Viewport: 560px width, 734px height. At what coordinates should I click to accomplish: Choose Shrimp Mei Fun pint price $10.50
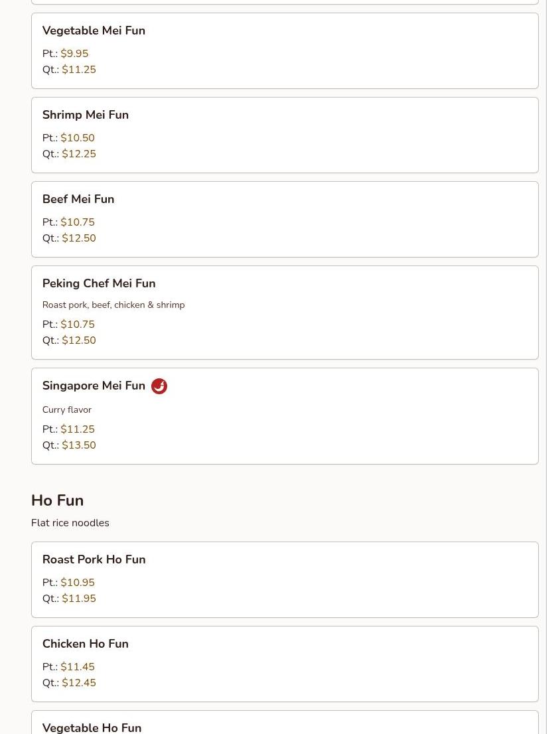(78, 138)
